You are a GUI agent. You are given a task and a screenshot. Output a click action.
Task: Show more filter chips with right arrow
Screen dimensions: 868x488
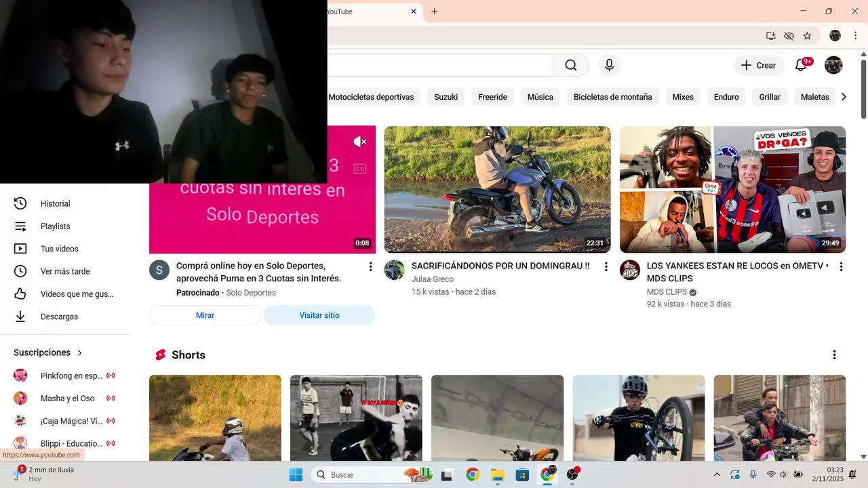(844, 97)
